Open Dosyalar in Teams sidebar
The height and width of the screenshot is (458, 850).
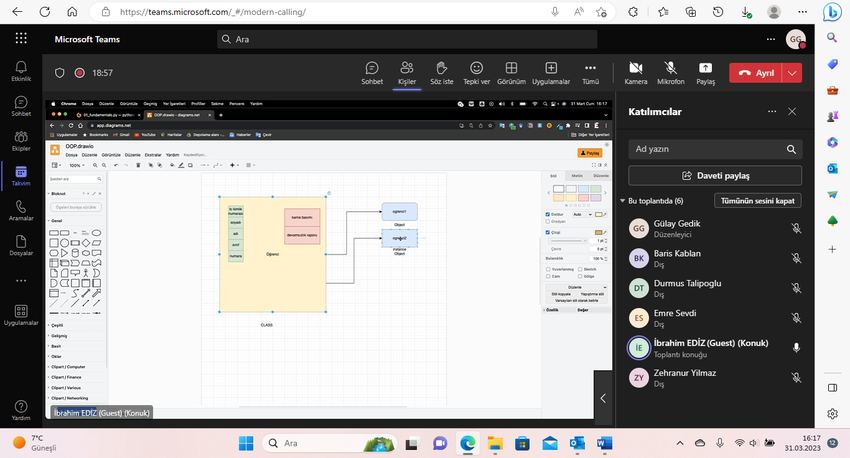21,246
